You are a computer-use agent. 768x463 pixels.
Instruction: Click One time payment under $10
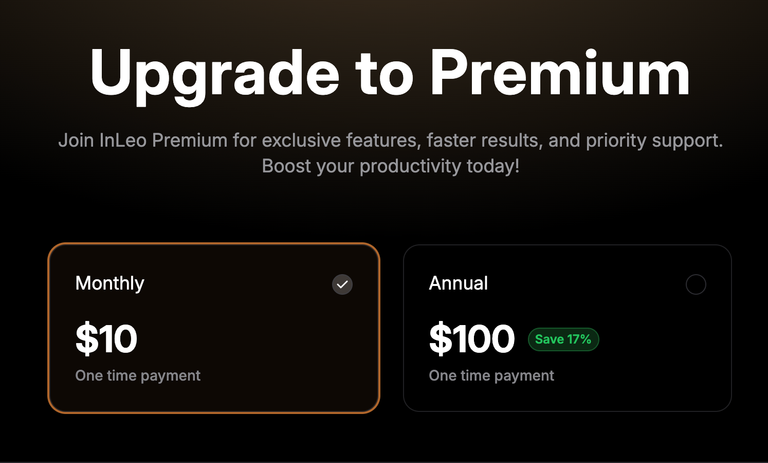(138, 376)
